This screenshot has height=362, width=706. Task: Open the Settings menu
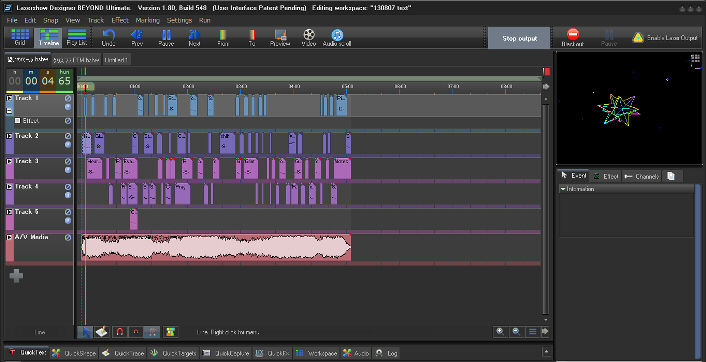pos(179,20)
